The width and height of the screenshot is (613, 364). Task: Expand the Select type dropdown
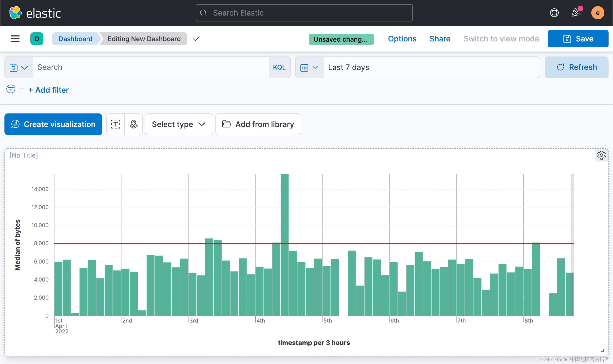coord(179,124)
